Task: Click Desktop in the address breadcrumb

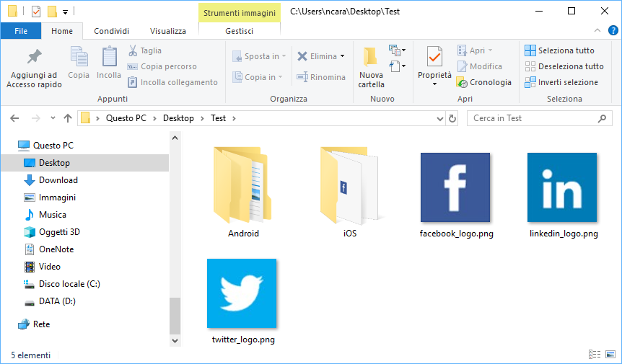Action: point(178,118)
